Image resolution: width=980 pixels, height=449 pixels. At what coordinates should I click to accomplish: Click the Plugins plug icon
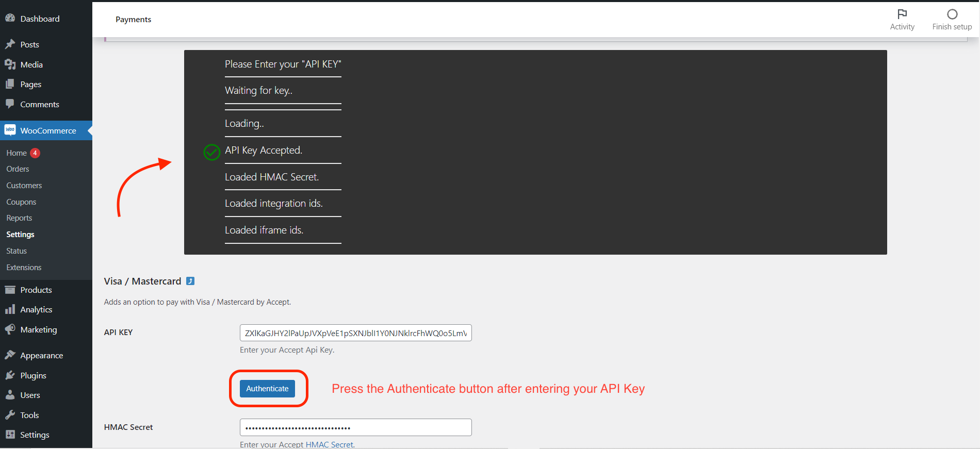pos(10,375)
